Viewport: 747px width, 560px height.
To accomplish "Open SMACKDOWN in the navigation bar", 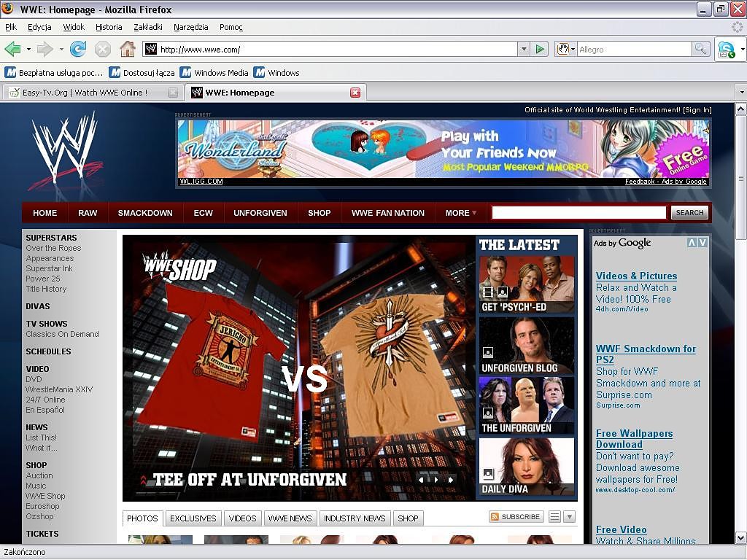I will (x=145, y=213).
